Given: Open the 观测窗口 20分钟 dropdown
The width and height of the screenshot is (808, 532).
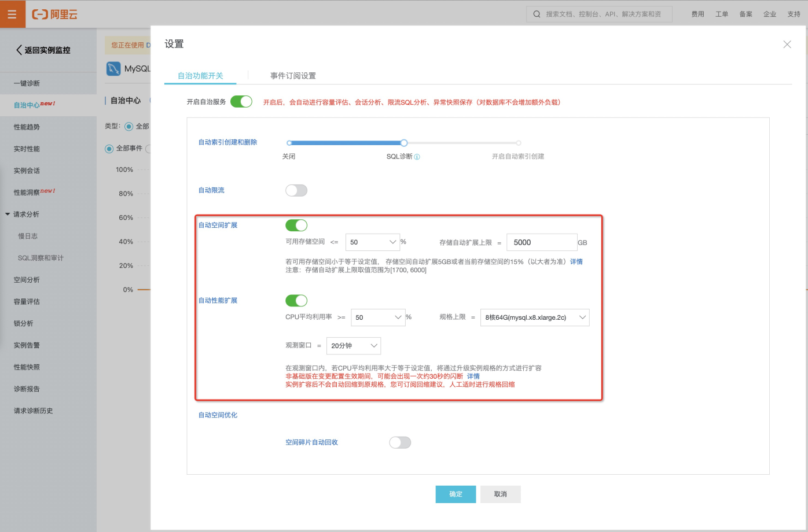Looking at the screenshot, I should [x=354, y=346].
